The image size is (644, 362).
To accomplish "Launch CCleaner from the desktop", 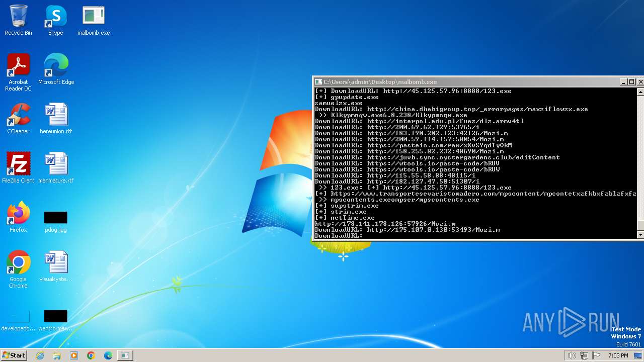I will [18, 119].
